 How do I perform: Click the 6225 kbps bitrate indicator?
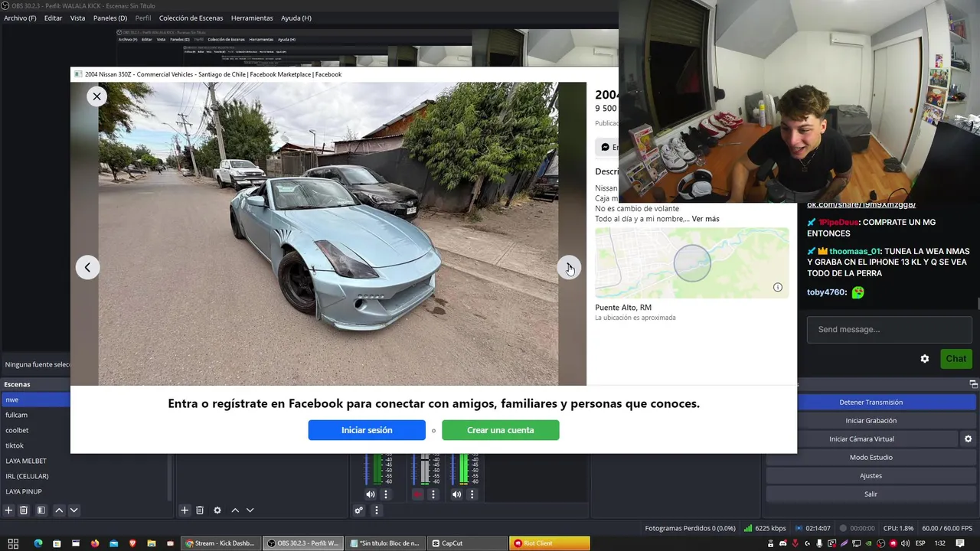pyautogui.click(x=764, y=528)
